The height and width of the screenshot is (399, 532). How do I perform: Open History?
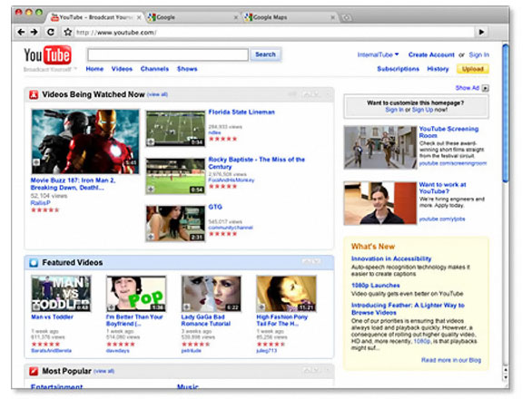[438, 69]
